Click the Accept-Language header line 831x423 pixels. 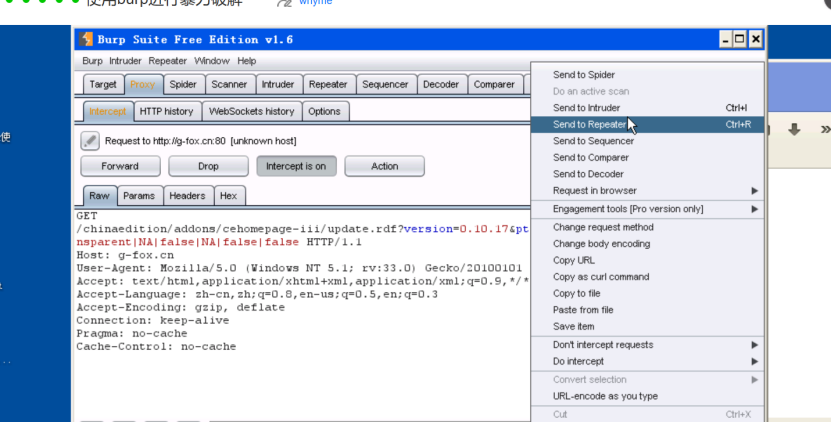coord(257,294)
